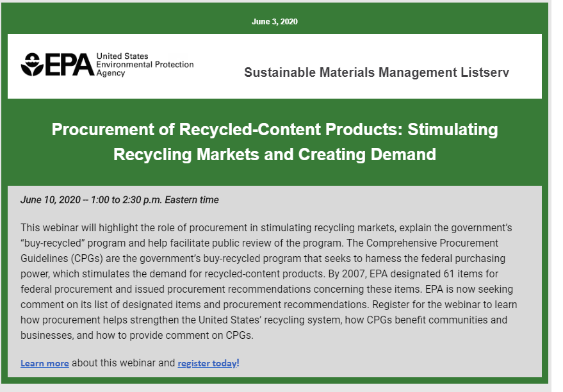Screen dimensions: 563x392
Task: Select "Sustainable Materials Management Listserv" heading
Action: [376, 72]
